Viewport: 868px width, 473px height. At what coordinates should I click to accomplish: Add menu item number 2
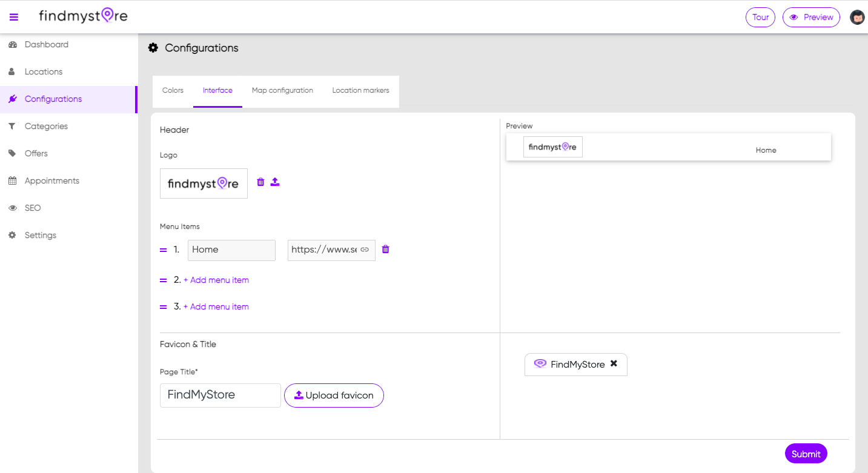tap(216, 280)
